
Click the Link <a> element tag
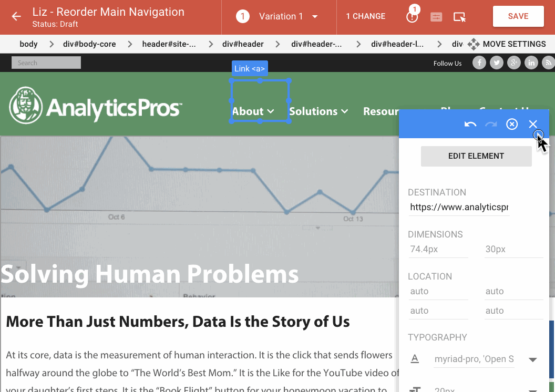point(250,68)
